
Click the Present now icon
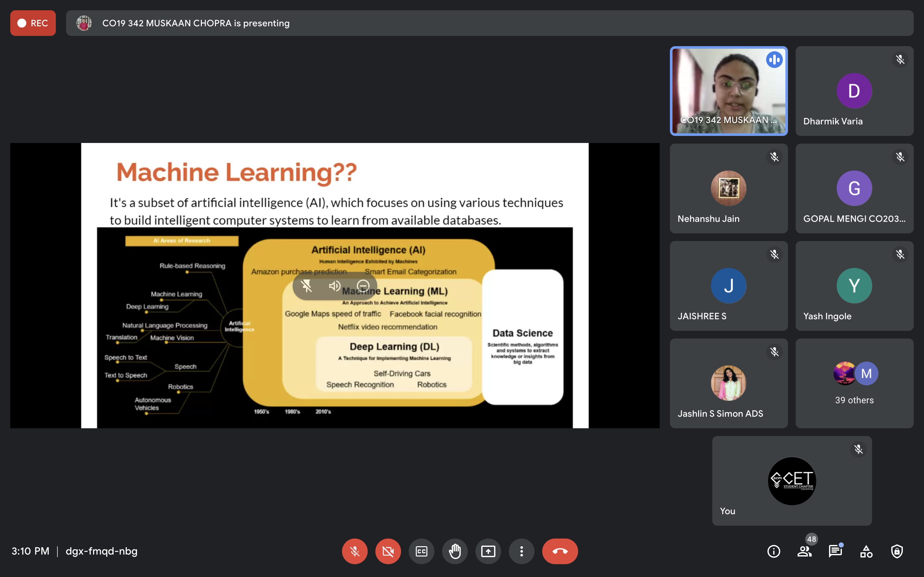488,551
